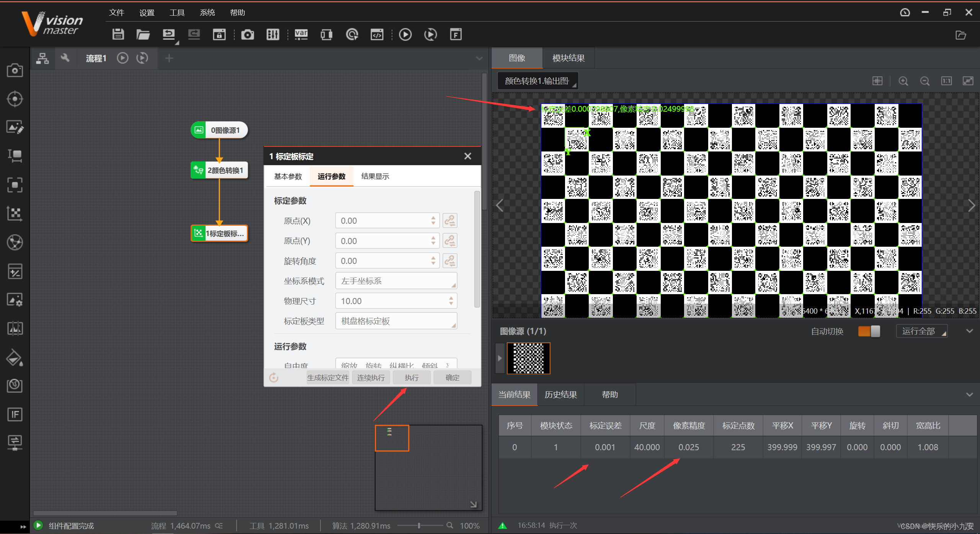Image resolution: width=980 pixels, height=534 pixels.
Task: Show previous image with left arrow
Action: tap(500, 206)
